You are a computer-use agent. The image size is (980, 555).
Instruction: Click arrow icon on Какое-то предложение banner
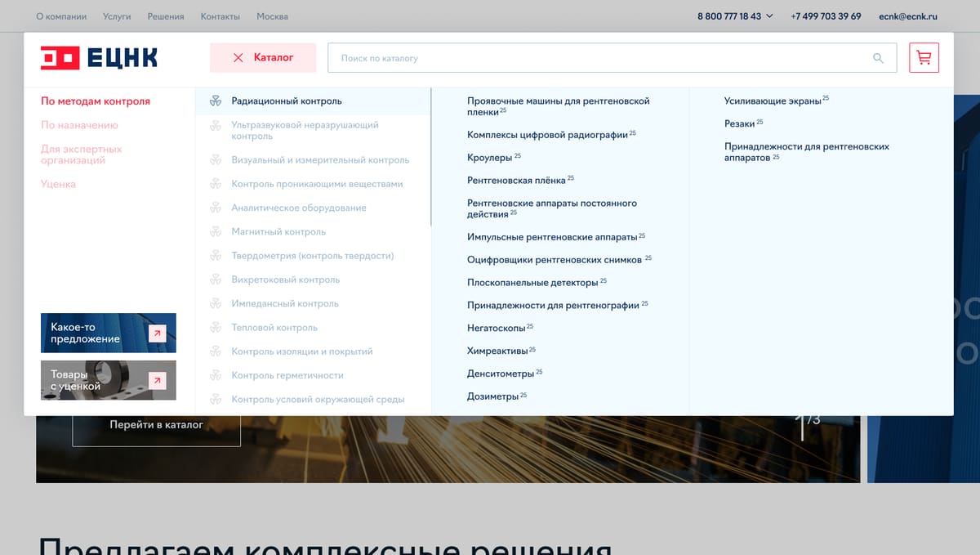tap(158, 333)
